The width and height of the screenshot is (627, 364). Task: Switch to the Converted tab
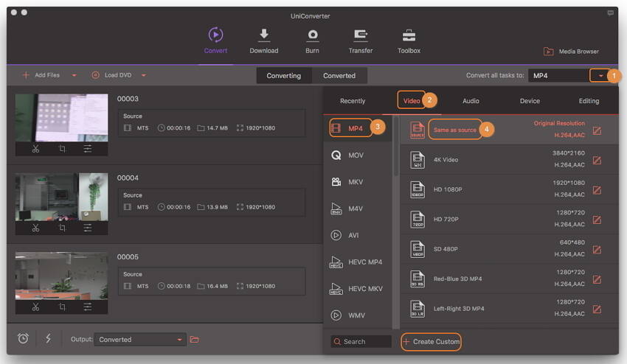point(339,75)
